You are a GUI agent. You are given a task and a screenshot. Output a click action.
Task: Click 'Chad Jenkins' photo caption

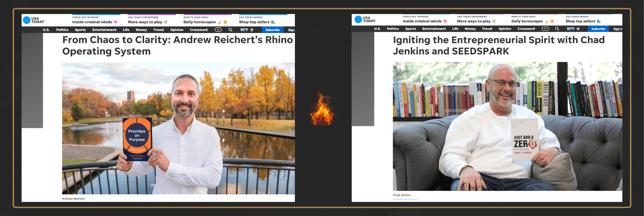click(x=402, y=195)
